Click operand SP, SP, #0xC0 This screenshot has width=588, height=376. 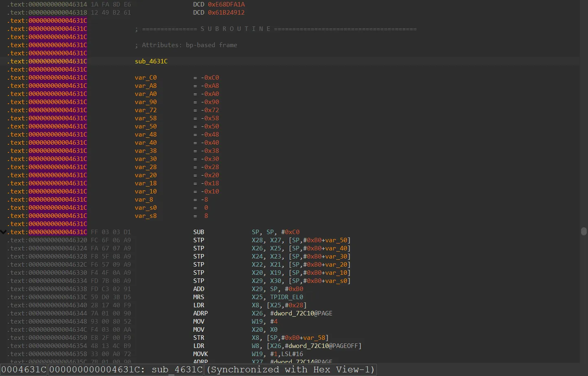click(275, 232)
